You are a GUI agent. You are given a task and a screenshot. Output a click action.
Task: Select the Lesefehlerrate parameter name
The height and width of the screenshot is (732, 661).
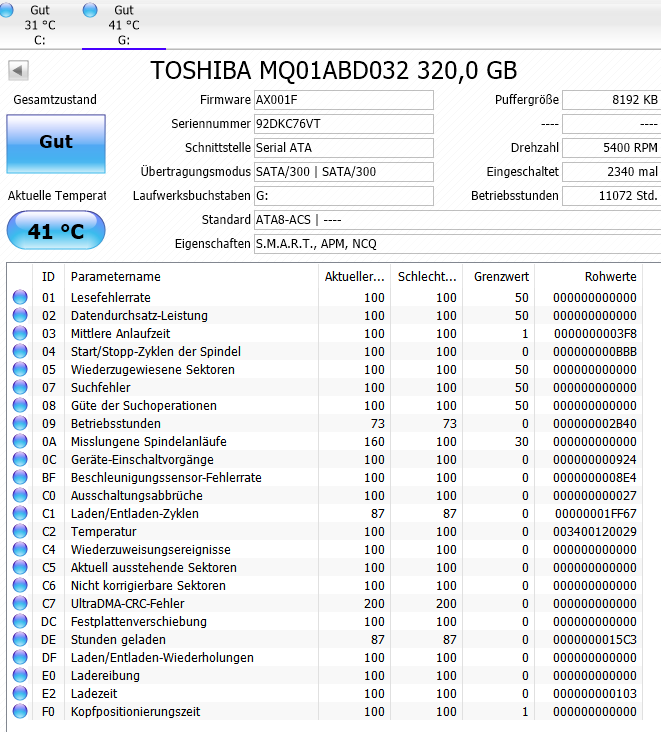[x=111, y=297]
